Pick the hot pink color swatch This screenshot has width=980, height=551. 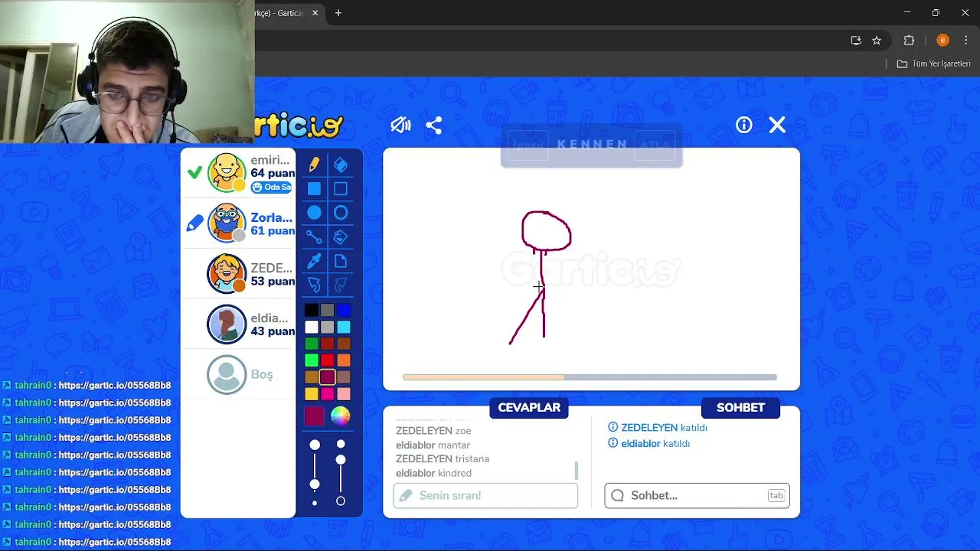point(327,393)
